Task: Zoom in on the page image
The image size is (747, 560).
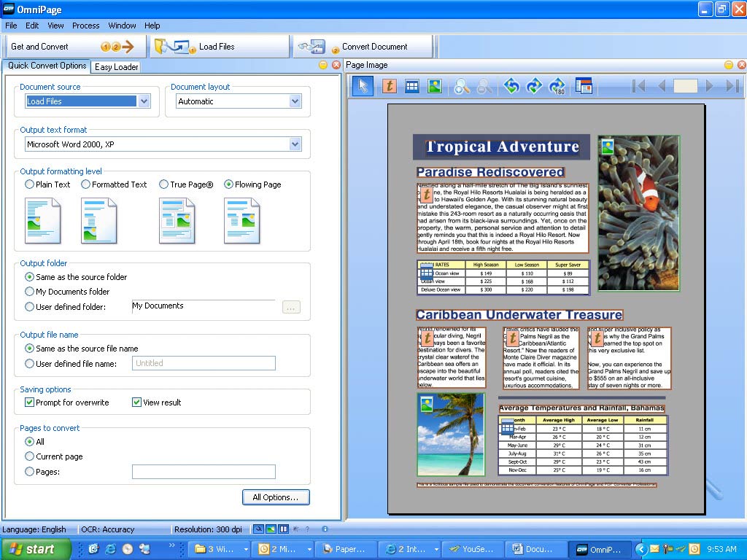Action: pyautogui.click(x=462, y=86)
